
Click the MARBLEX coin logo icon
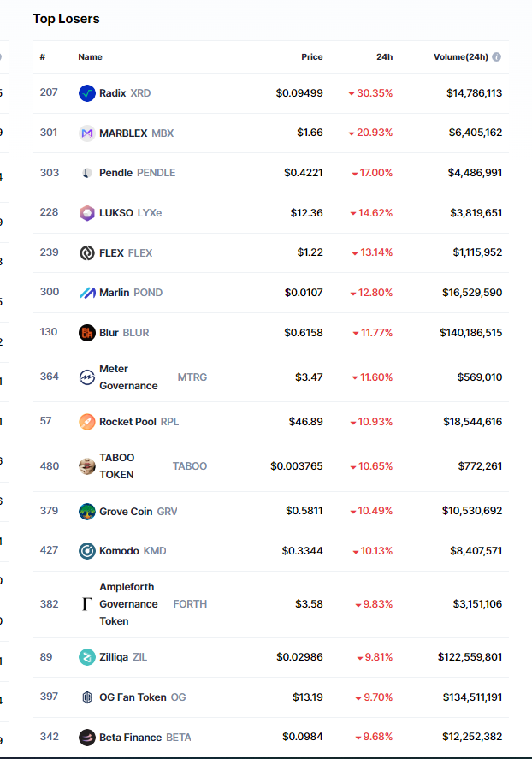click(x=86, y=133)
